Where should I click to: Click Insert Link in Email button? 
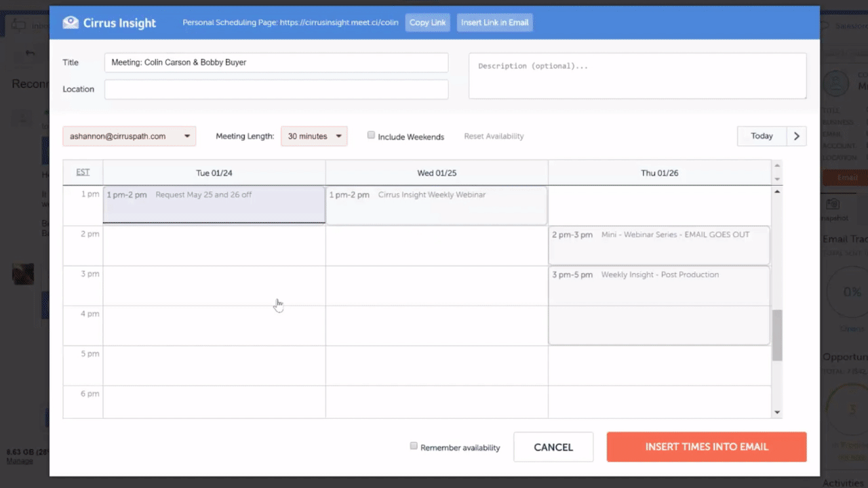click(494, 22)
